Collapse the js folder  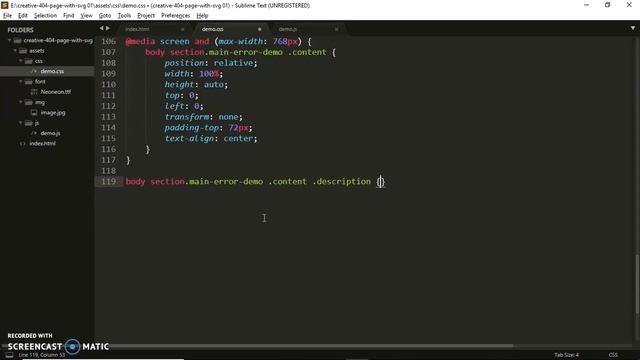pyautogui.click(x=20, y=123)
